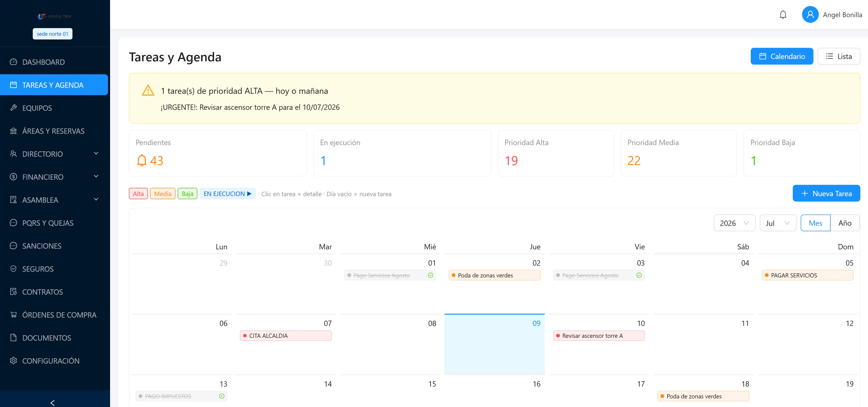Open Poda de zonas verdes on day 02
Image resolution: width=868 pixels, height=407 pixels.
point(494,275)
